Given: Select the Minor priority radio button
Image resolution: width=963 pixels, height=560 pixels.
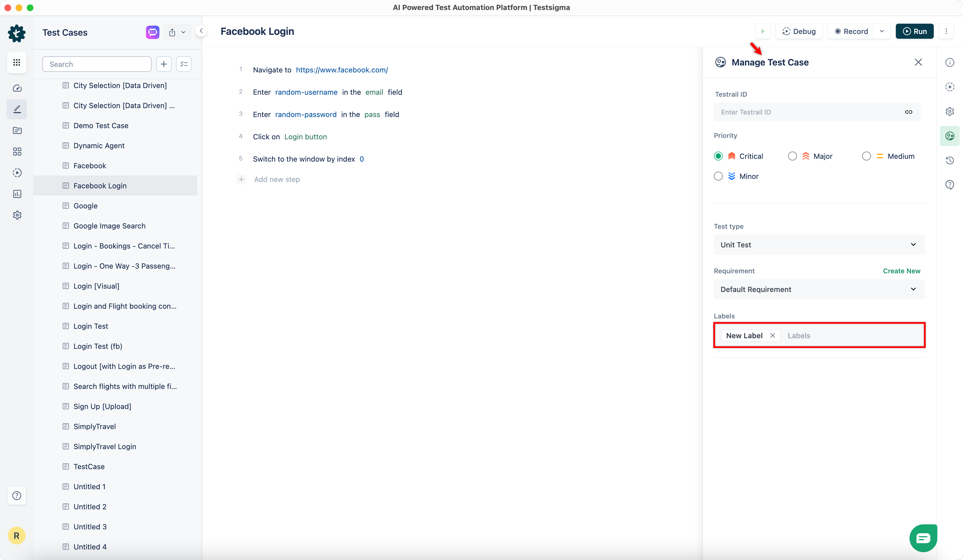Looking at the screenshot, I should (x=718, y=176).
